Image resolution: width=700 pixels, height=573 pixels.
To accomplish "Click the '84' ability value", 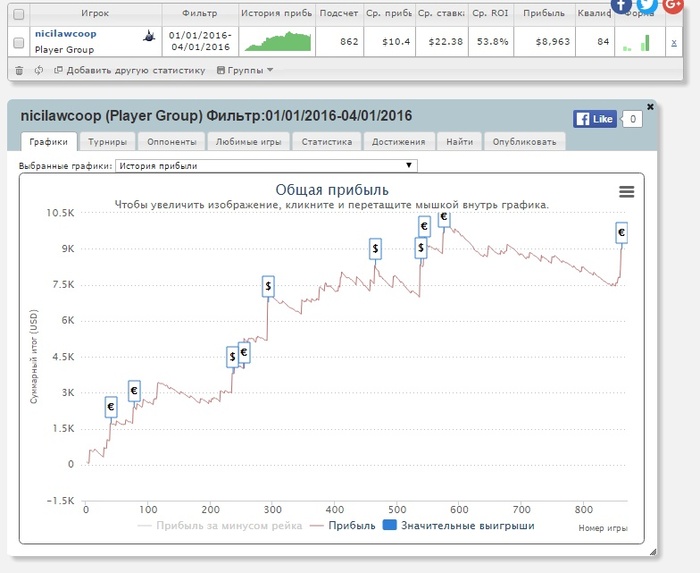I will (x=603, y=42).
